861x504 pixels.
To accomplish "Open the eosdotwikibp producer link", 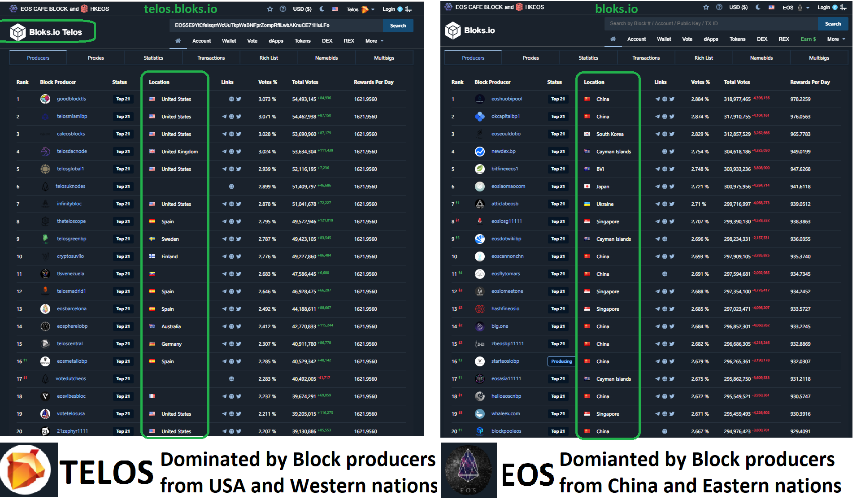I will click(506, 239).
